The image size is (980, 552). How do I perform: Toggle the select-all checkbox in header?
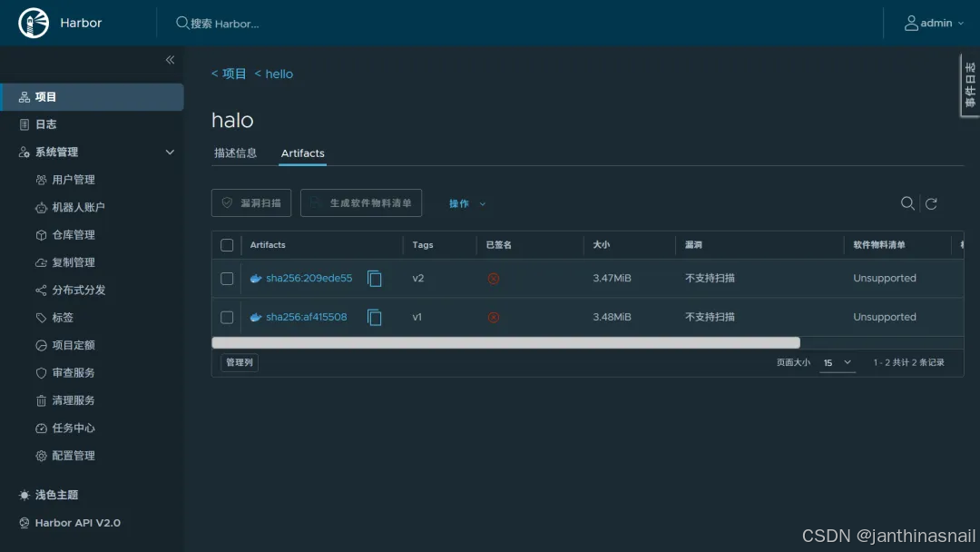click(x=227, y=245)
